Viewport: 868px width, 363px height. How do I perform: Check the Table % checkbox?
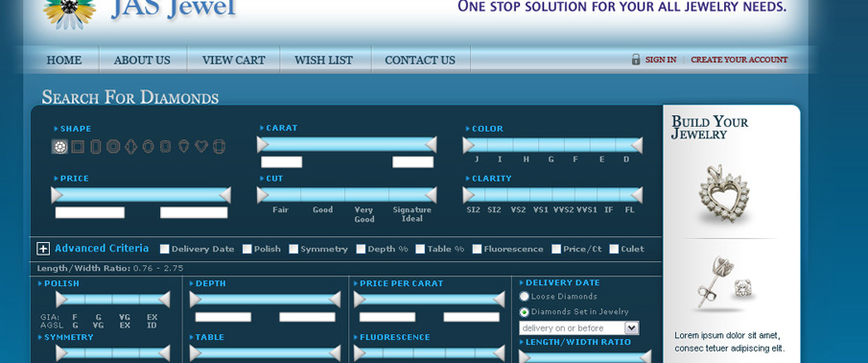click(420, 249)
